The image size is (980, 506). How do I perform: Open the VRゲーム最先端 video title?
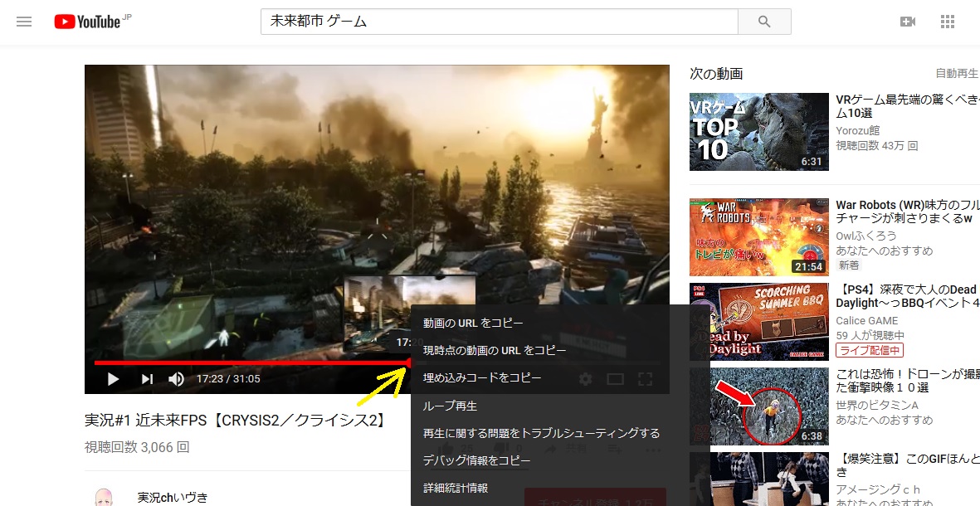pos(908,106)
